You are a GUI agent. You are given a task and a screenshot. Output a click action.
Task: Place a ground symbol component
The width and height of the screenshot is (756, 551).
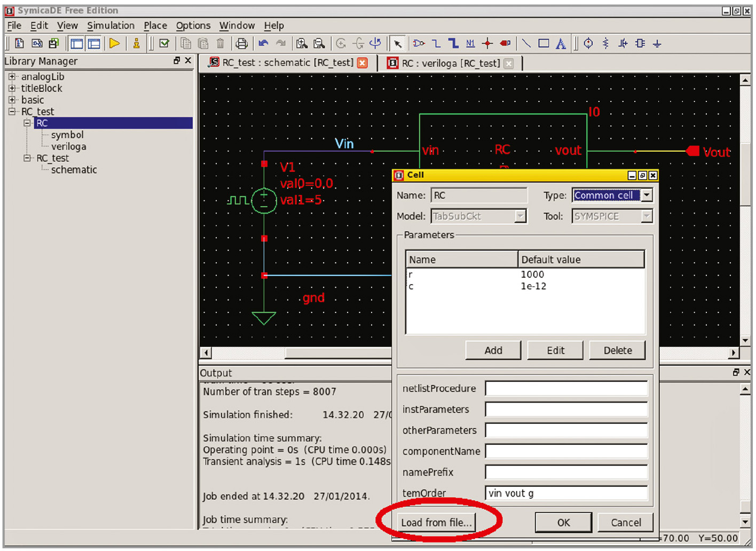click(657, 44)
